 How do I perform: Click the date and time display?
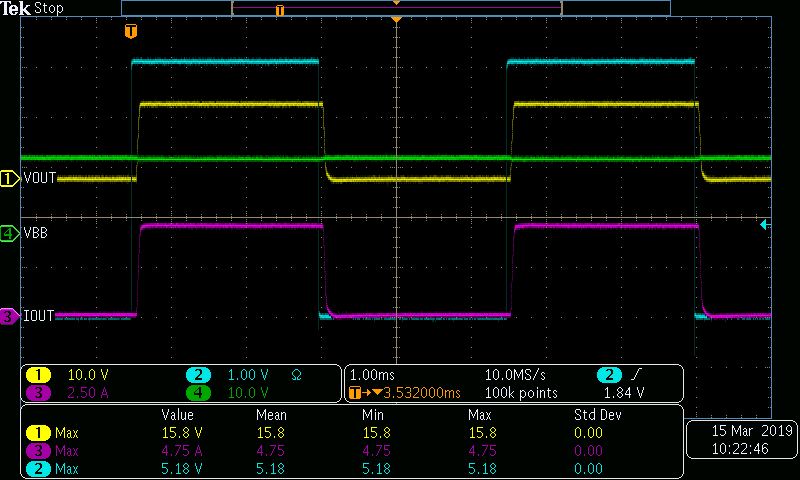coord(741,440)
